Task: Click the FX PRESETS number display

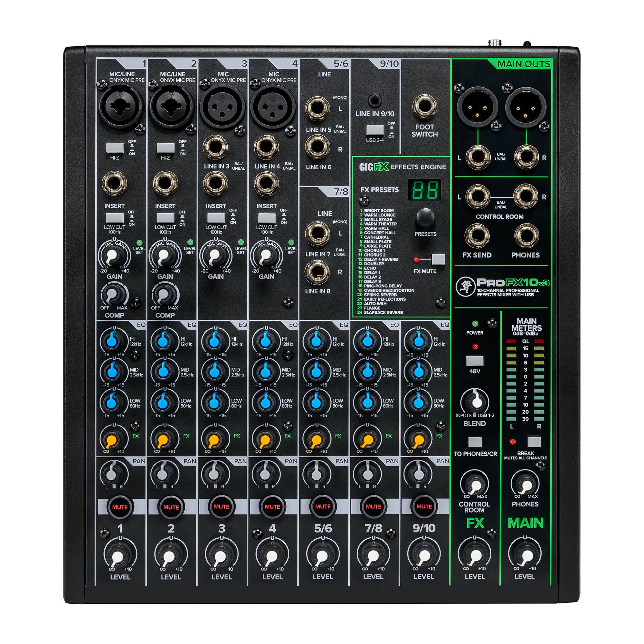Action: pyautogui.click(x=425, y=190)
